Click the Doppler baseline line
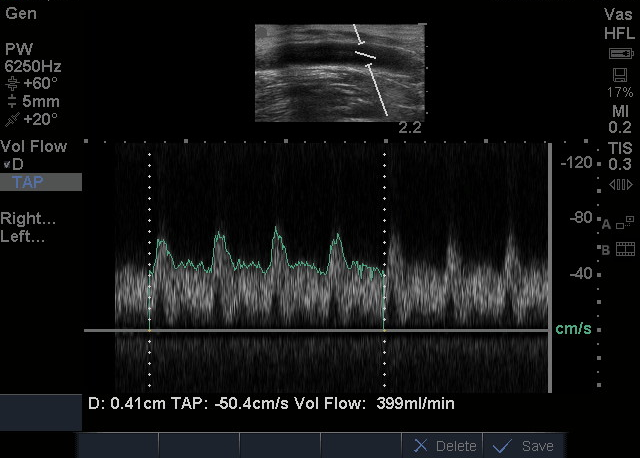The width and height of the screenshot is (640, 458). point(316,330)
